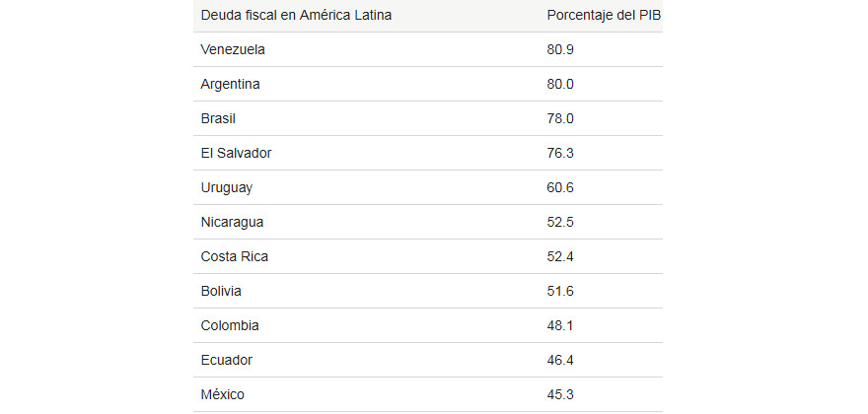Image resolution: width=868 pixels, height=414 pixels.
Task: Select the 80.0 value for Argentina
Action: click(x=560, y=84)
